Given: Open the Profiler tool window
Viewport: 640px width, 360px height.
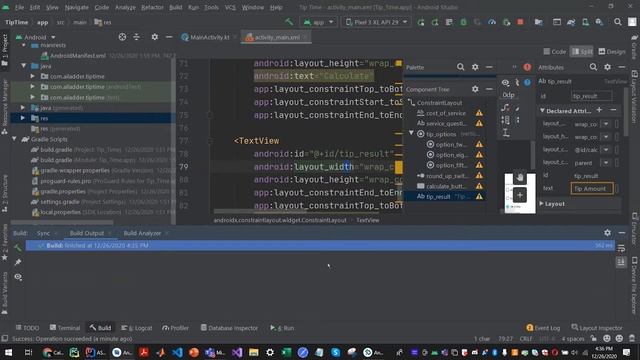Looking at the screenshot, I should click(176, 328).
